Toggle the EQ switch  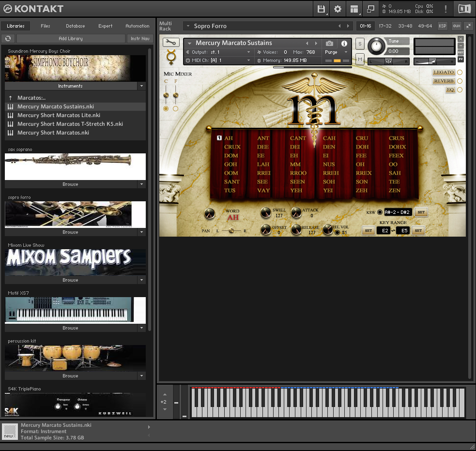click(460, 90)
